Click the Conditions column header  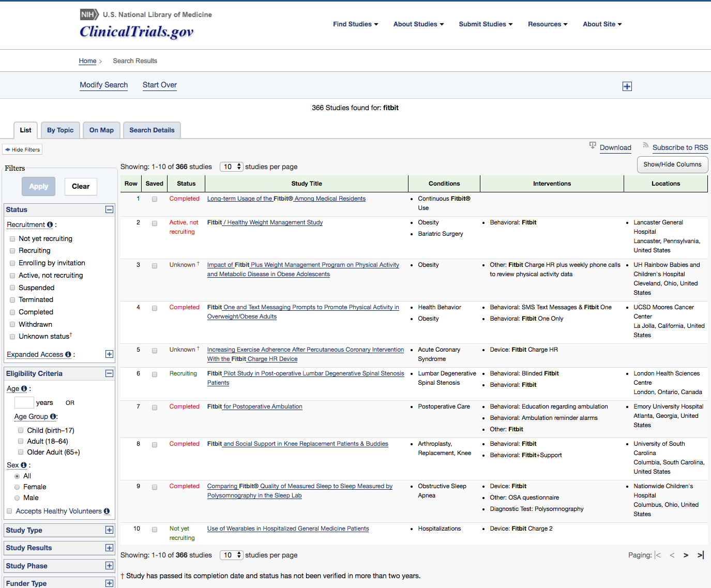click(444, 184)
